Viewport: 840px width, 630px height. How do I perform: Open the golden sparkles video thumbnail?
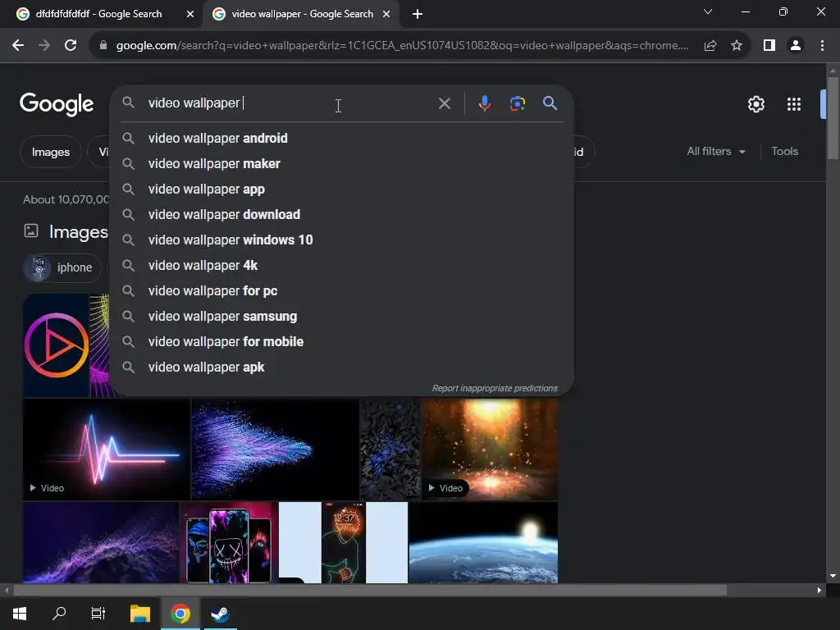(490, 450)
